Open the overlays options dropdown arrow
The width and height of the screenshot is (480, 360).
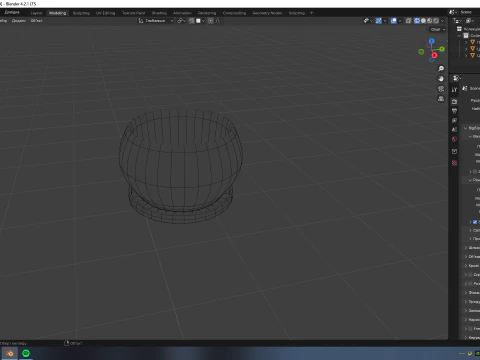pyautogui.click(x=400, y=21)
